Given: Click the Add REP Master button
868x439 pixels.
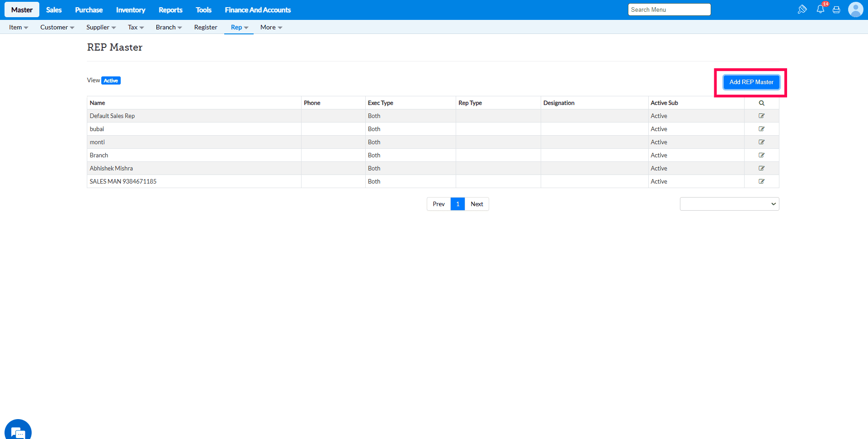Looking at the screenshot, I should [751, 82].
